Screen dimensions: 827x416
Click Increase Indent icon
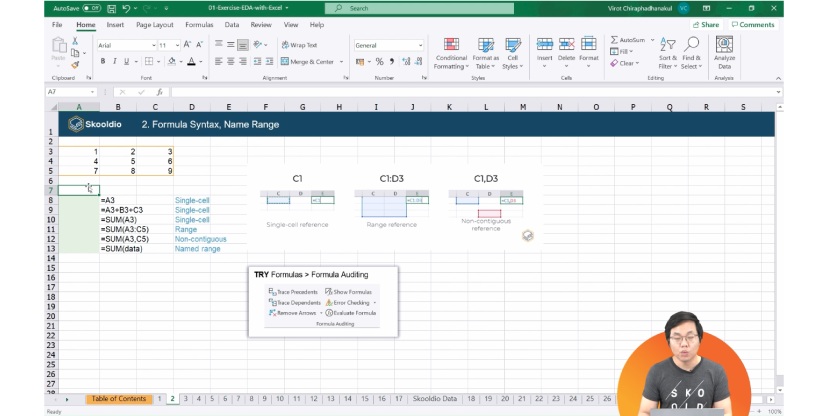tap(270, 62)
